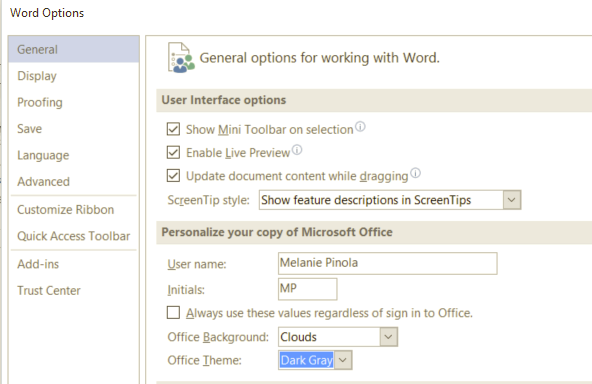Click the Initials field containing MP

click(308, 289)
